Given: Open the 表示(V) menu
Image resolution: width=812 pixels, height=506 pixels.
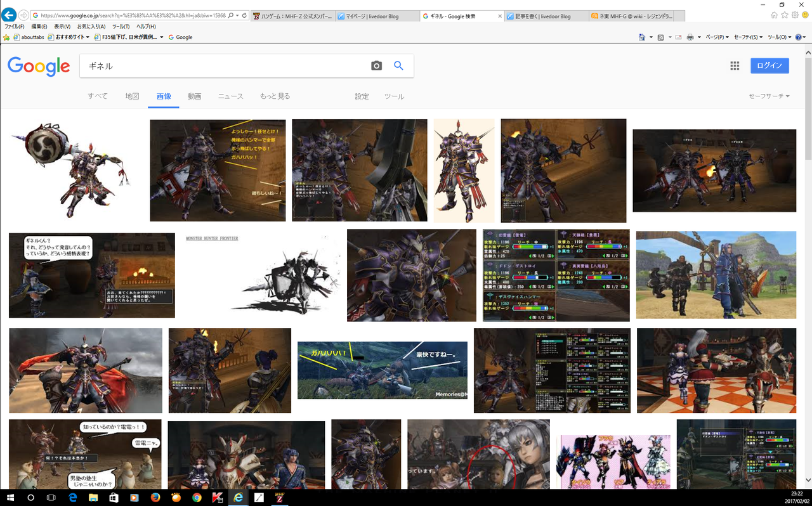Looking at the screenshot, I should coord(62,27).
